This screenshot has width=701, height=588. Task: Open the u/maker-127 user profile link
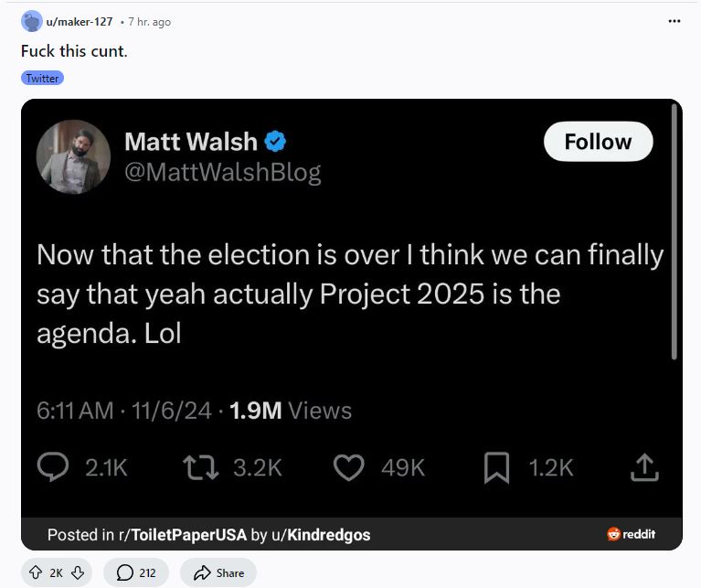(80, 21)
